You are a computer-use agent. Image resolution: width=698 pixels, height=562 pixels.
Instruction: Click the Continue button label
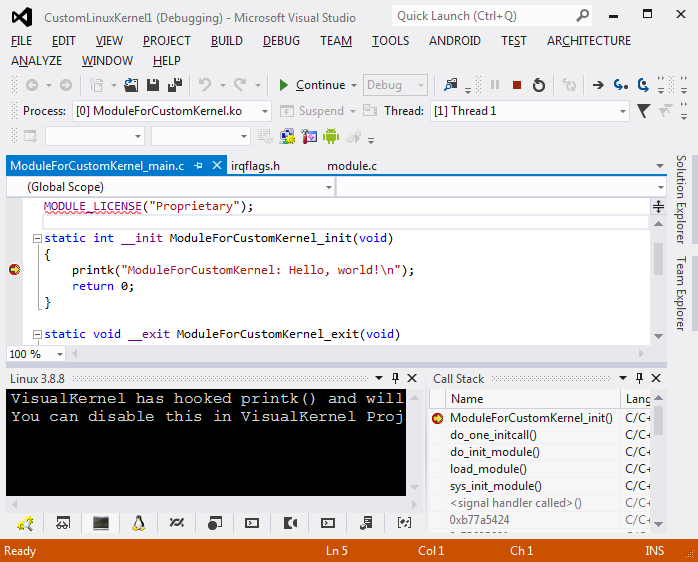coord(321,85)
